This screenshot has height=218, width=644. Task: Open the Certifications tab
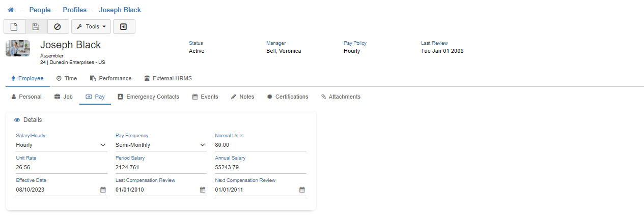click(287, 97)
